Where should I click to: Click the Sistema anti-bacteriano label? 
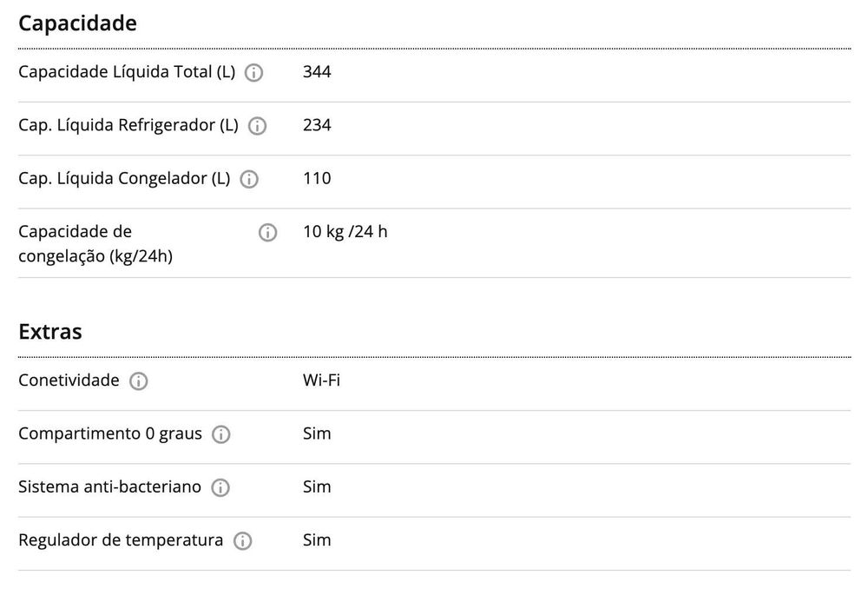pyautogui.click(x=109, y=487)
